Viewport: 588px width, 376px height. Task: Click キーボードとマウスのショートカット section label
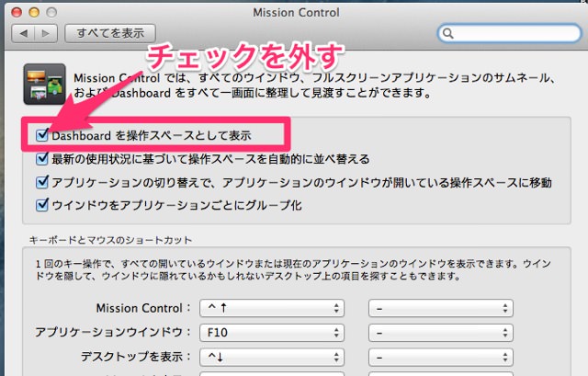click(110, 240)
